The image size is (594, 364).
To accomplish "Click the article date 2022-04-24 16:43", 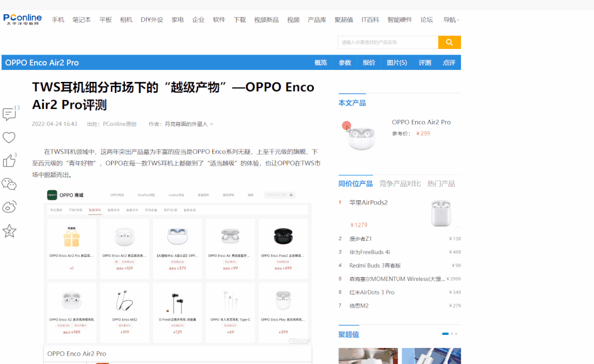I will coord(54,124).
